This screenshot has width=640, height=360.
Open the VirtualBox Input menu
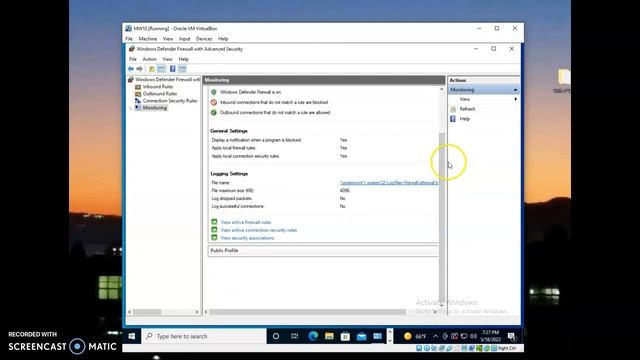184,39
